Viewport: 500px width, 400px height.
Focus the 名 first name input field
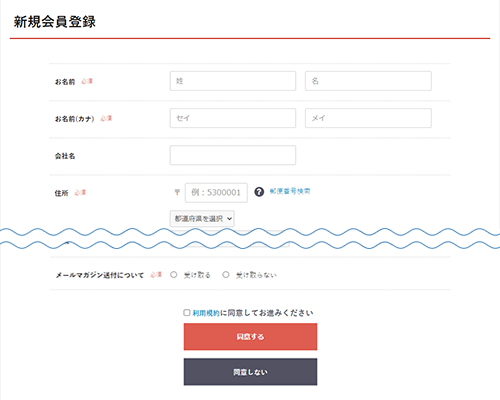coord(368,81)
